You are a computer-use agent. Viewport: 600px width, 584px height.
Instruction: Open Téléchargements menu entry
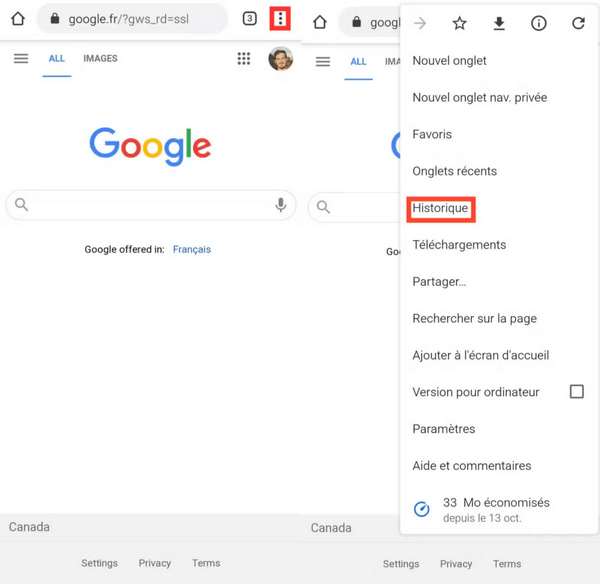(x=459, y=245)
